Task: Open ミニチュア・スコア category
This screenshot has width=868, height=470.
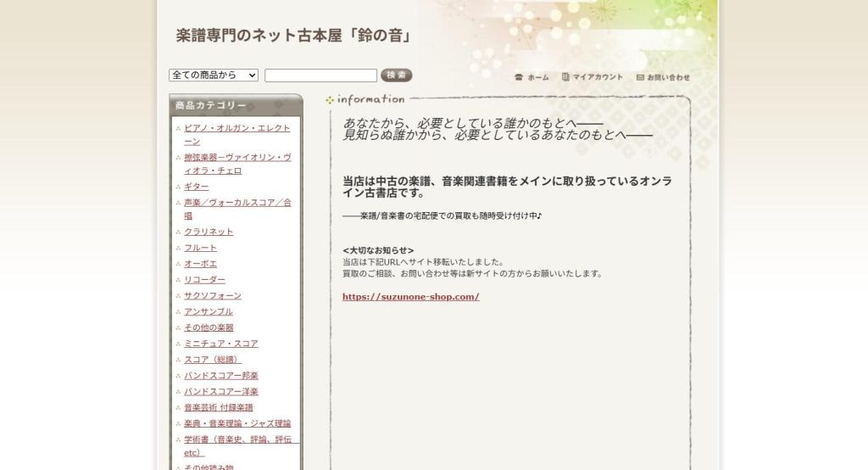Action: point(221,344)
